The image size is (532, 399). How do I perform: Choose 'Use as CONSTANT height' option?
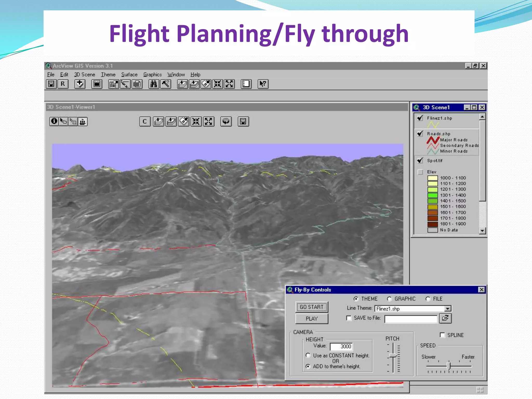308,355
